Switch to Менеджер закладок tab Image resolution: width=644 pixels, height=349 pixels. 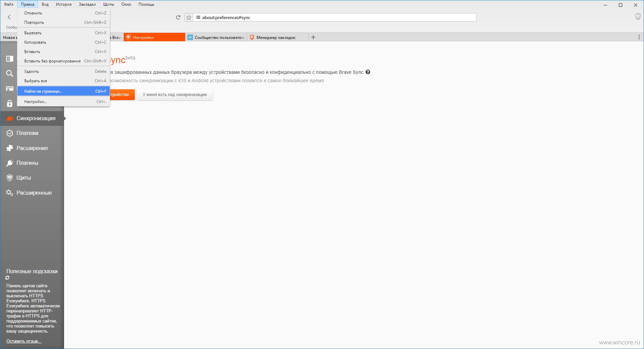tap(278, 37)
